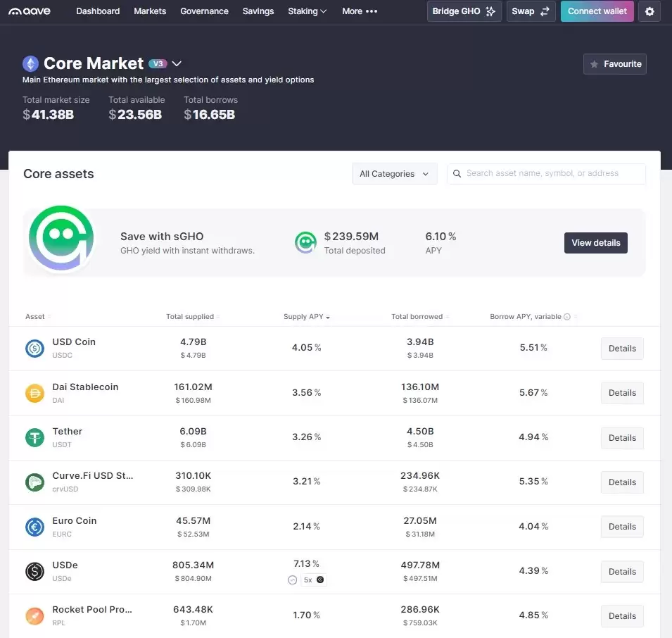Open the All Categories dropdown
Image resolution: width=672 pixels, height=638 pixels.
(394, 173)
